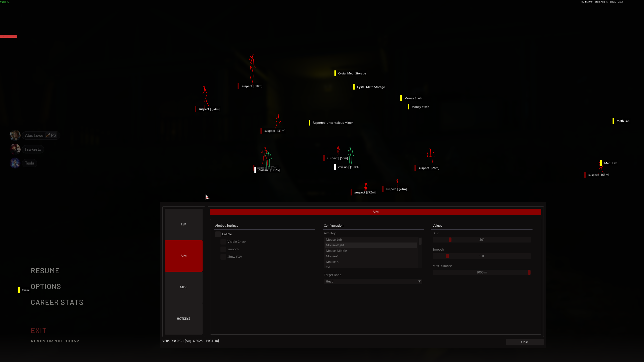The height and width of the screenshot is (362, 644).
Task: Click the red health bar
Action: pyautogui.click(x=8, y=36)
